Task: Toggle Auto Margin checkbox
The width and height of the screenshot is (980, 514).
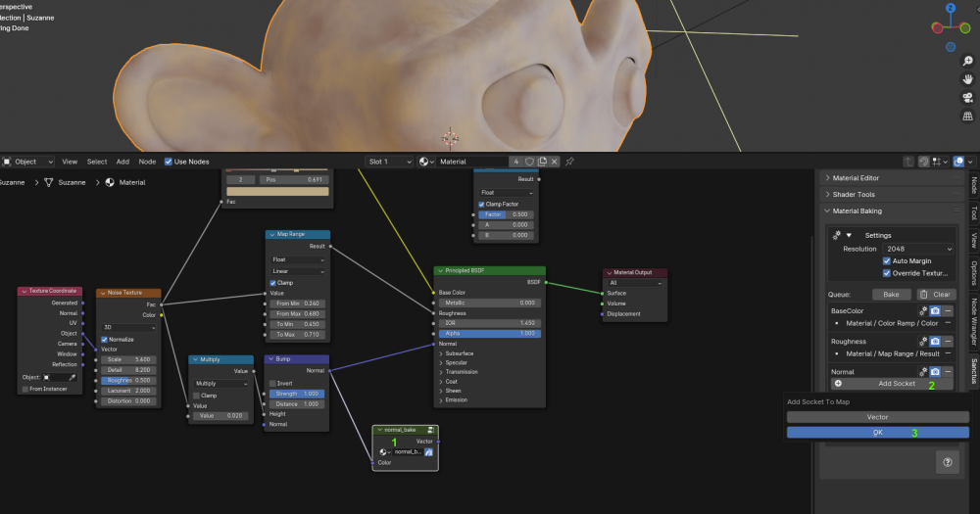Action: tap(886, 261)
